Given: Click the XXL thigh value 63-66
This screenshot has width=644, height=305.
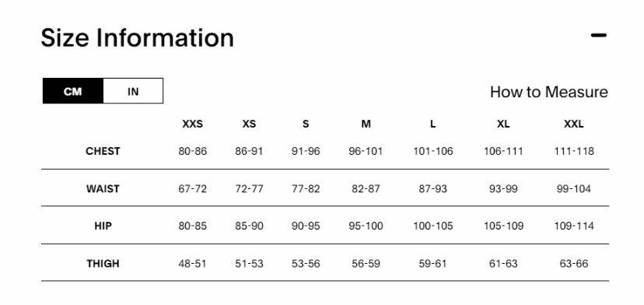Looking at the screenshot, I should coord(574,264).
